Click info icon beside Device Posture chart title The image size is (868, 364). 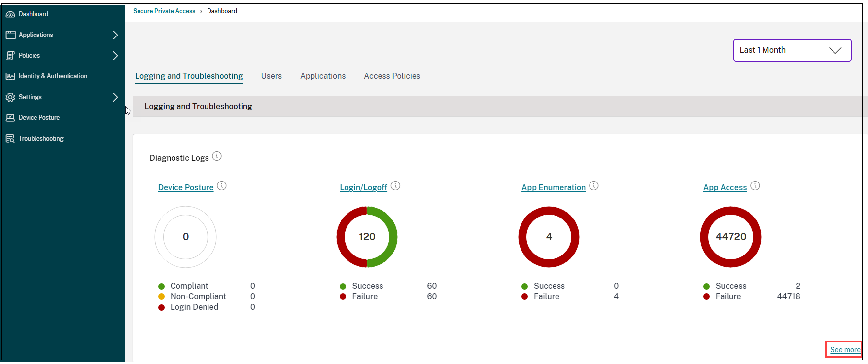[222, 186]
